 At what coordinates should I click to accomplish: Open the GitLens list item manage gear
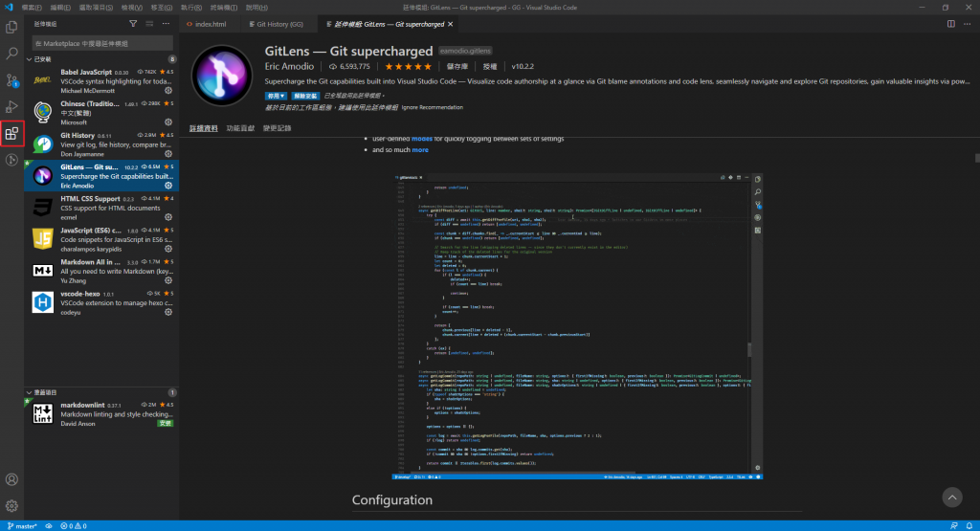pos(168,186)
